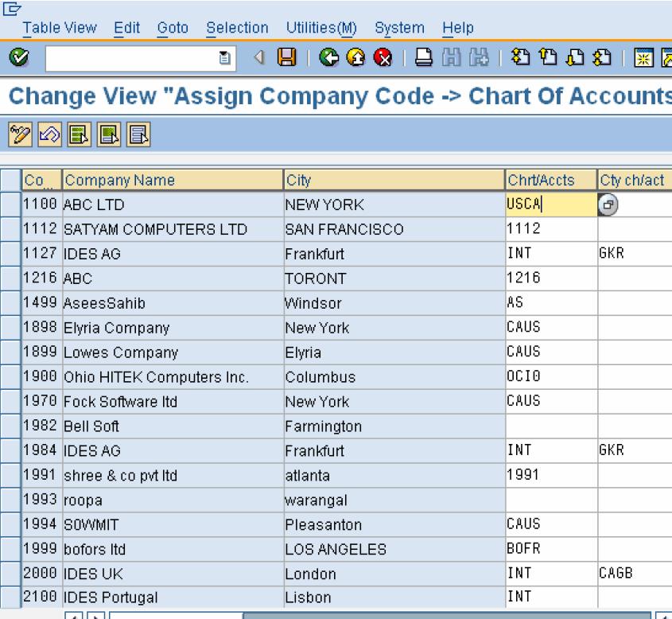The width and height of the screenshot is (672, 619).
Task: Click the Find binoculars icon
Action: coord(451,57)
